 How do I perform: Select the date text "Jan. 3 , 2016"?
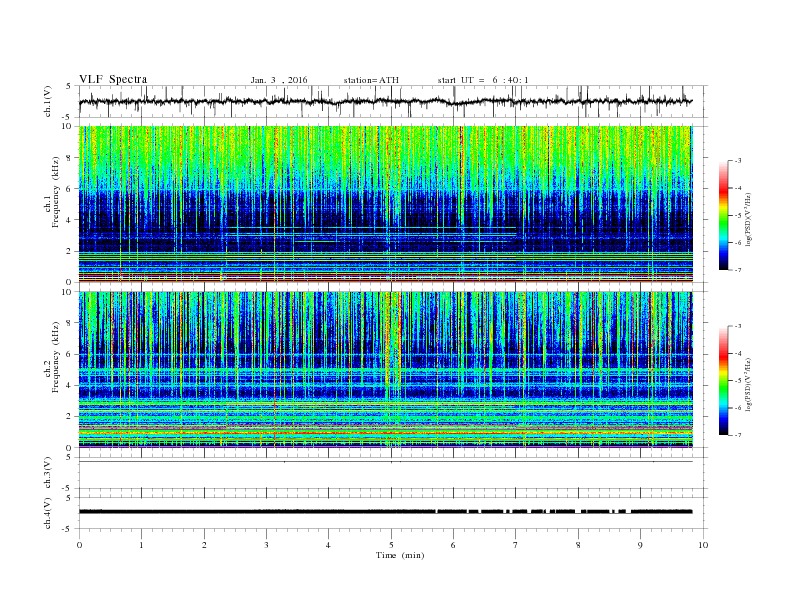[279, 80]
